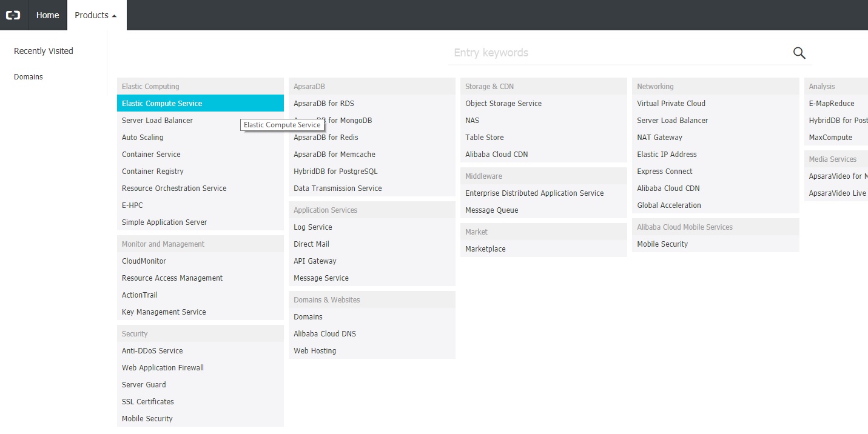868x434 pixels.
Task: Open Simple Application Server
Action: 200,222
